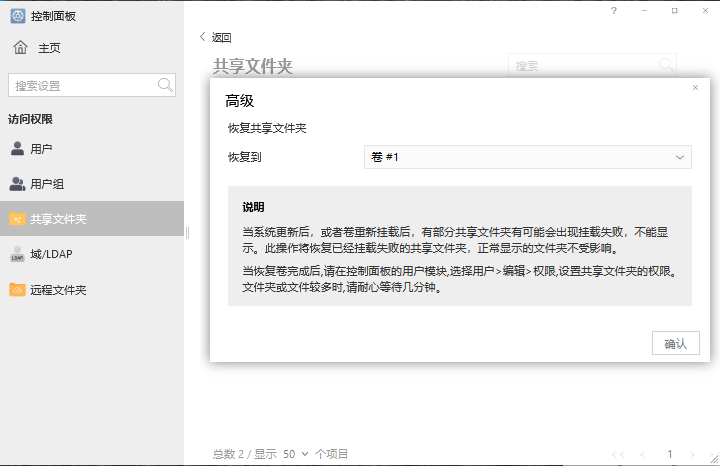The image size is (720, 466).
Task: Click the 共享文件夹 folder icon
Action: coord(17,219)
